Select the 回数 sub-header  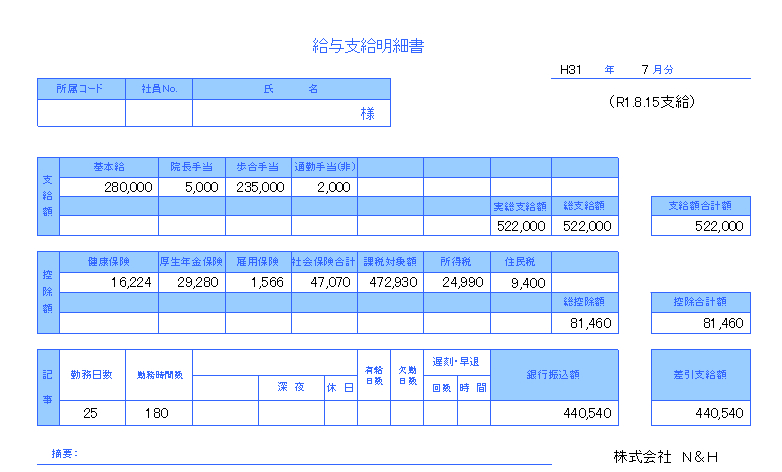tap(441, 388)
